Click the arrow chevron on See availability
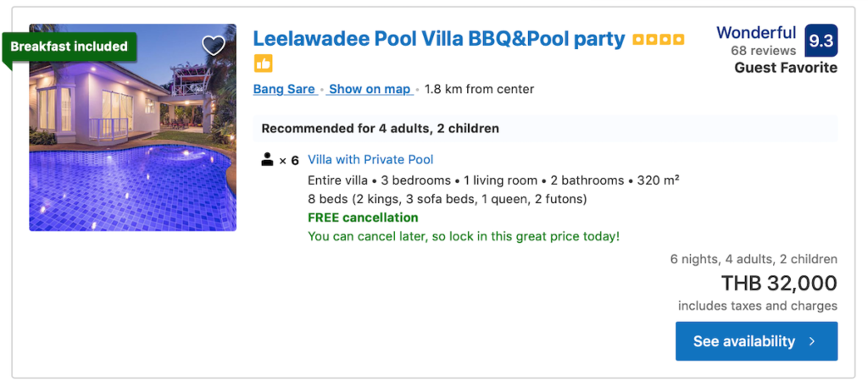Image resolution: width=868 pixels, height=392 pixels. (812, 341)
